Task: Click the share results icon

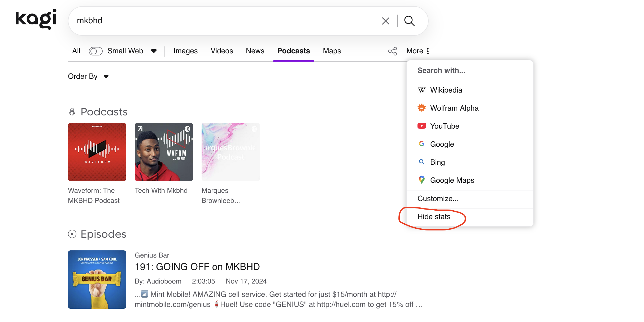Action: (393, 51)
